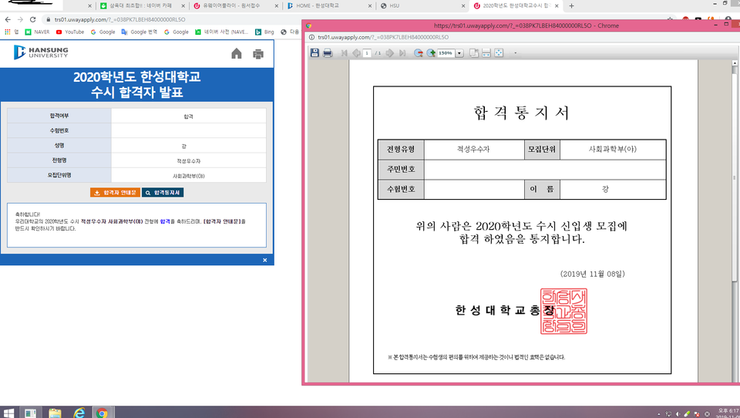
Task: Open the Google 번역 bookmark
Action: coord(139,32)
